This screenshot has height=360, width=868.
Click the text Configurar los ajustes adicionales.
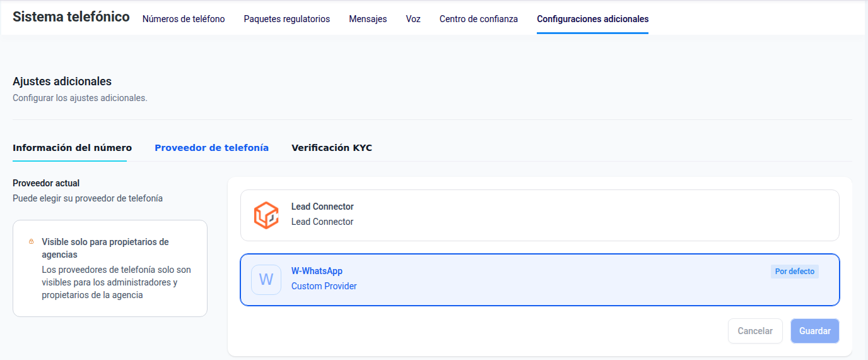click(80, 98)
